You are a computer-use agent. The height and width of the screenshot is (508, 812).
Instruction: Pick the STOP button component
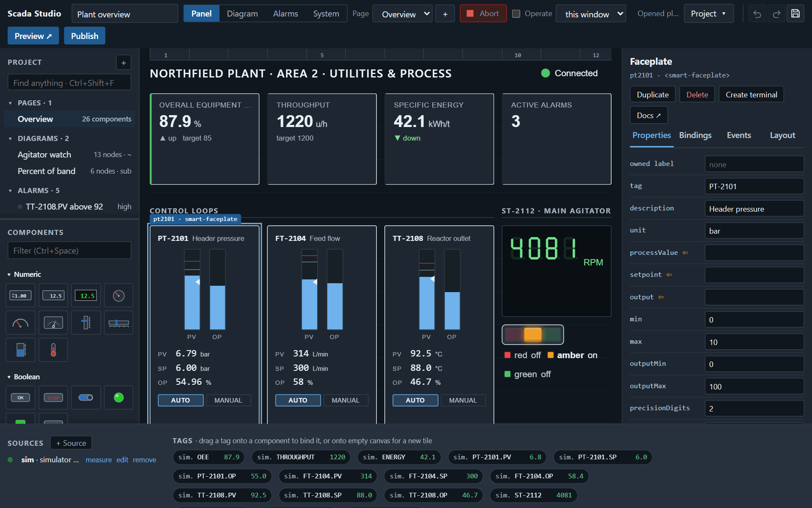point(53,398)
